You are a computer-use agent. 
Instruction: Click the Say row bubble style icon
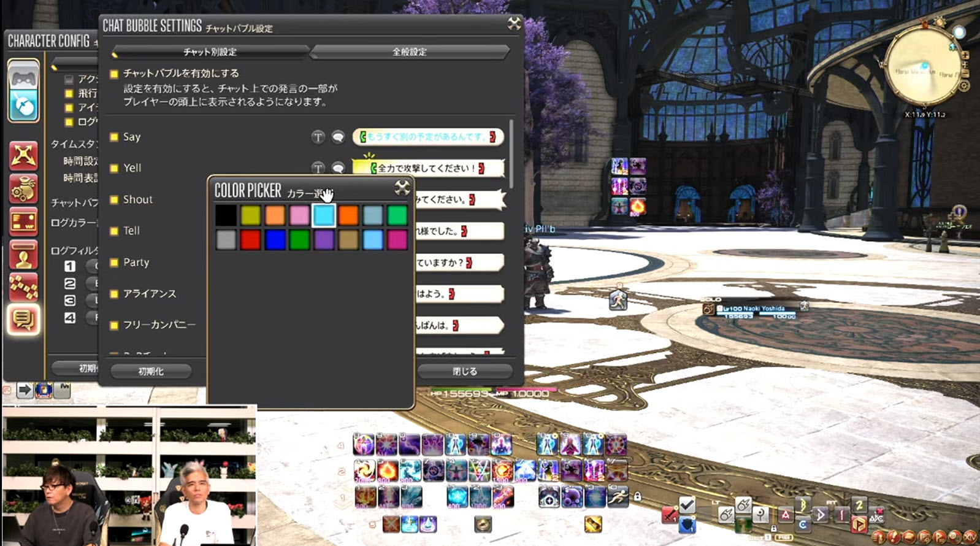(338, 137)
